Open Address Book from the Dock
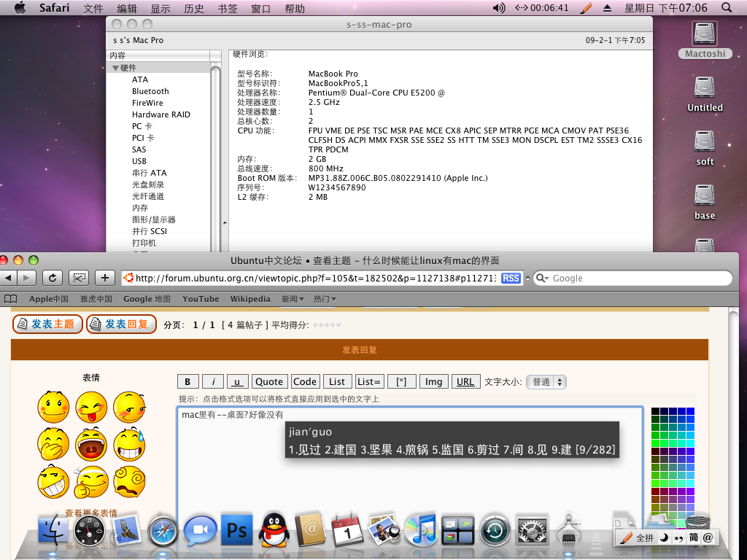 [311, 530]
